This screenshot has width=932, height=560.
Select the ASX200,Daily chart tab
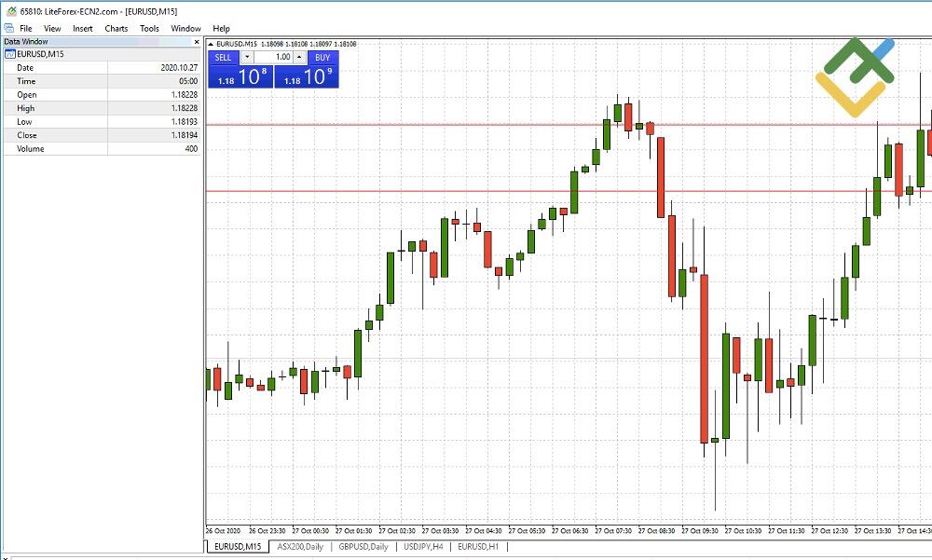point(298,547)
